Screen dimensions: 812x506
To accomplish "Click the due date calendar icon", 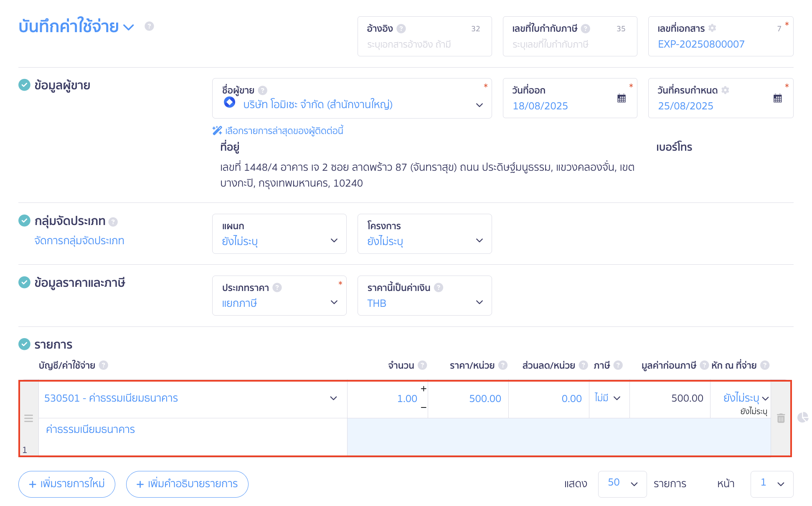I will coord(777,99).
